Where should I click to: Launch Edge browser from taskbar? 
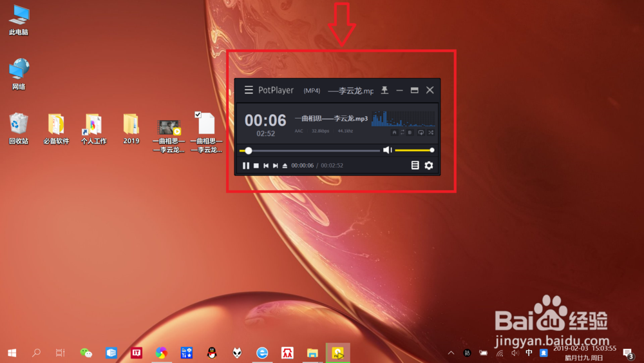tap(262, 353)
